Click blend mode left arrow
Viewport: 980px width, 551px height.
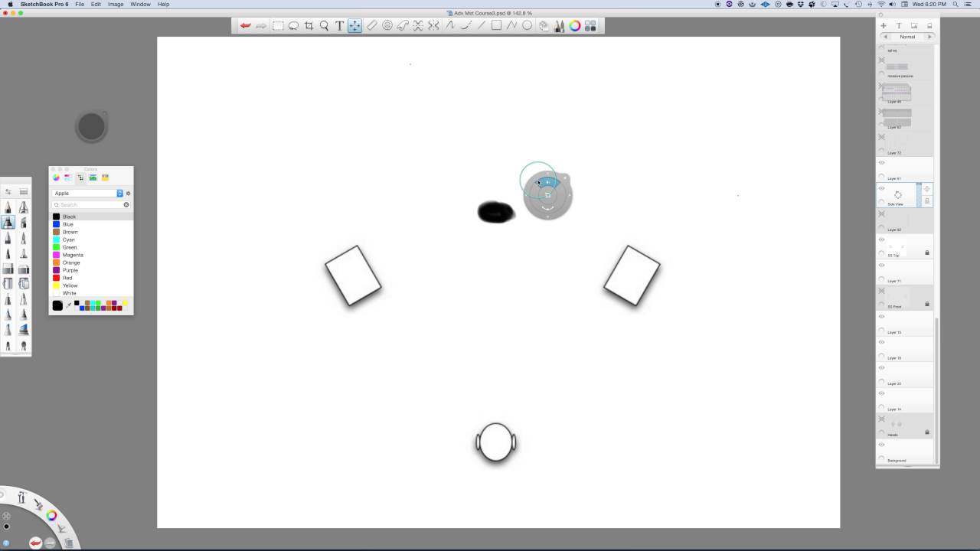(886, 37)
